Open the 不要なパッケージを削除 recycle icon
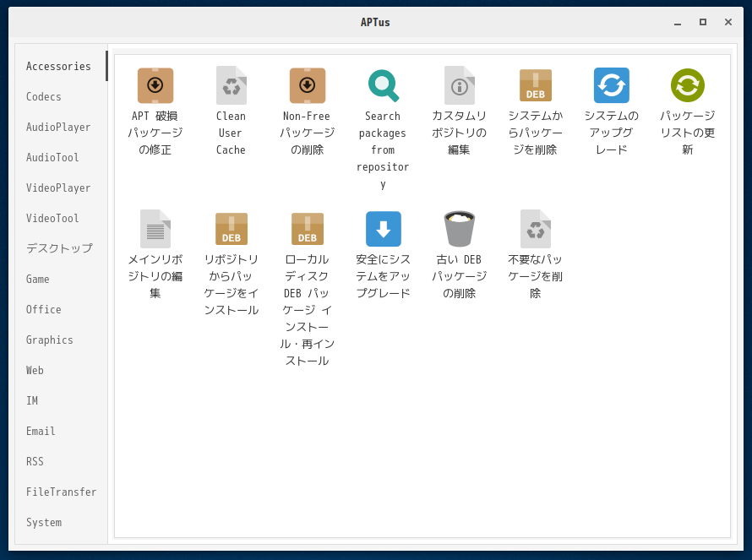752x560 pixels. (536, 229)
